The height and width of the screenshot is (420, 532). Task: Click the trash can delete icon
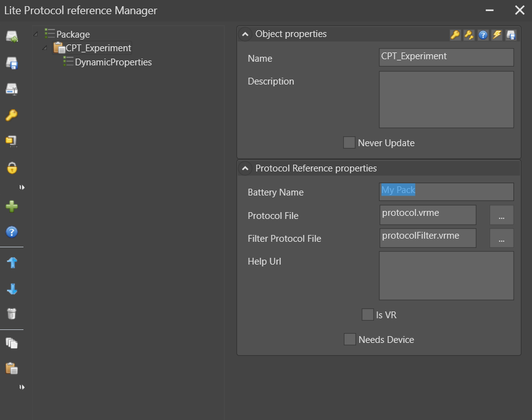tap(11, 314)
